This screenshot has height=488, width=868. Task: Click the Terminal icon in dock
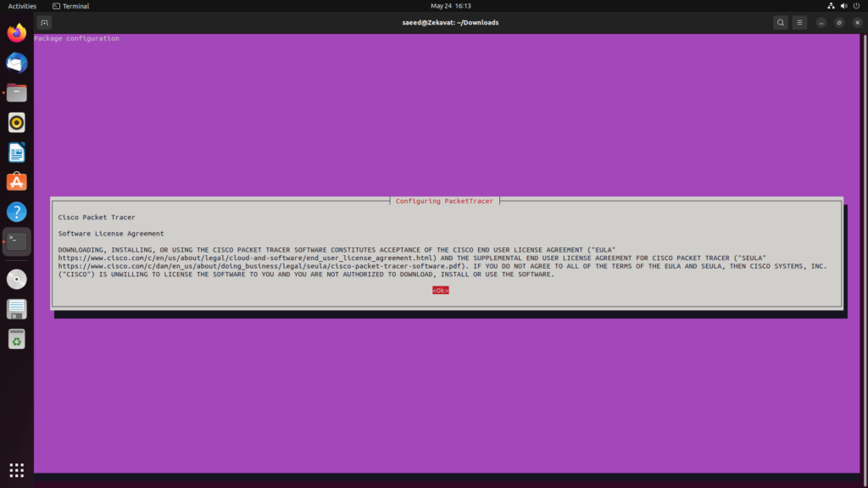[x=17, y=241]
